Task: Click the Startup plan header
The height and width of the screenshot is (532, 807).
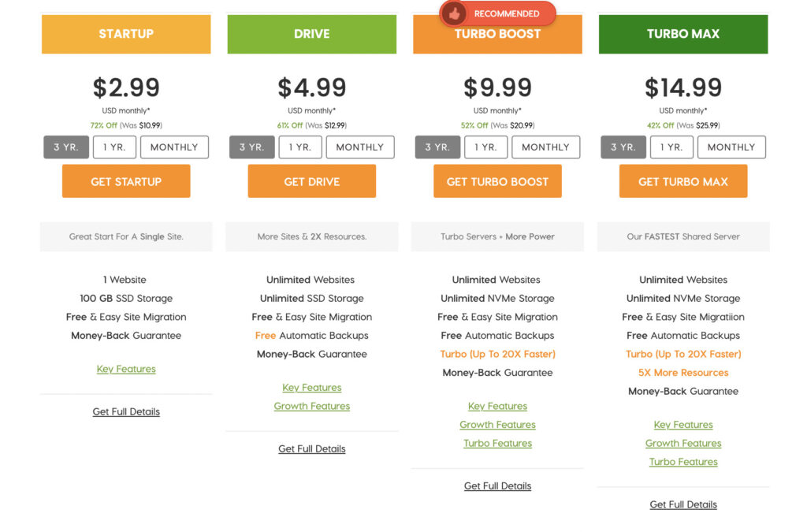Action: pyautogui.click(x=126, y=34)
